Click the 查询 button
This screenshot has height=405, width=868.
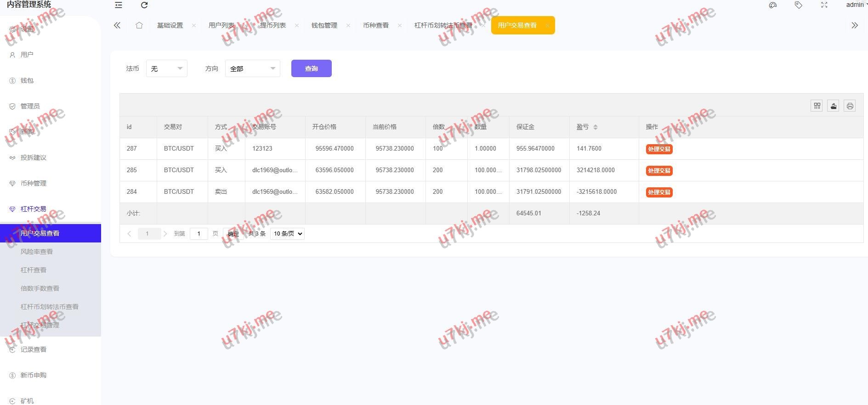click(x=311, y=68)
